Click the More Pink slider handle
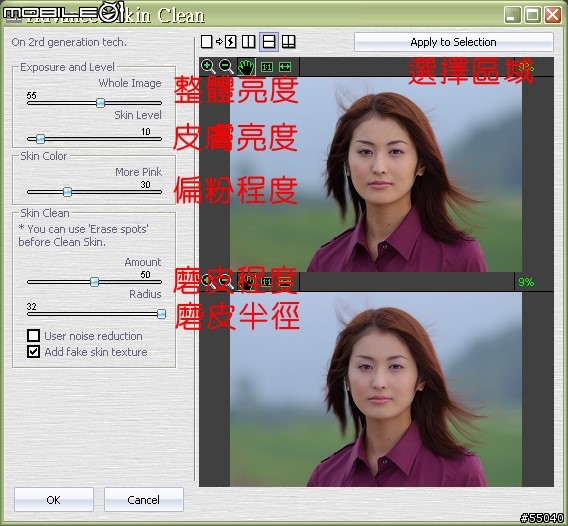 tap(67, 192)
